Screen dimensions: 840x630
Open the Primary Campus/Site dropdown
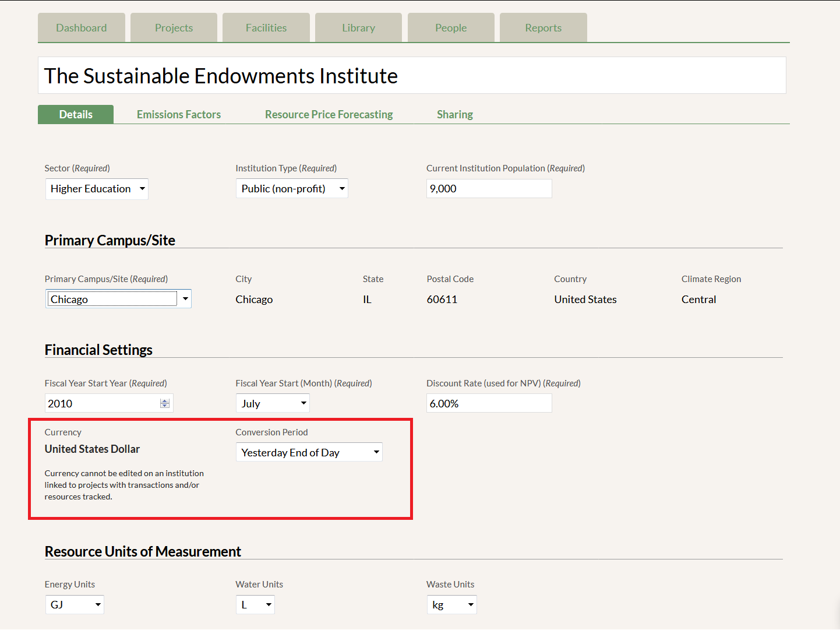[118, 299]
